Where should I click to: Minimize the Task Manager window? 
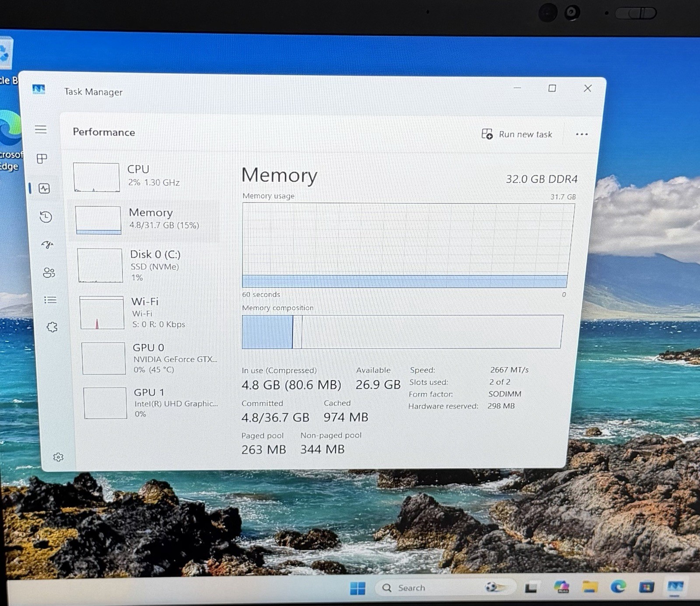click(x=517, y=88)
